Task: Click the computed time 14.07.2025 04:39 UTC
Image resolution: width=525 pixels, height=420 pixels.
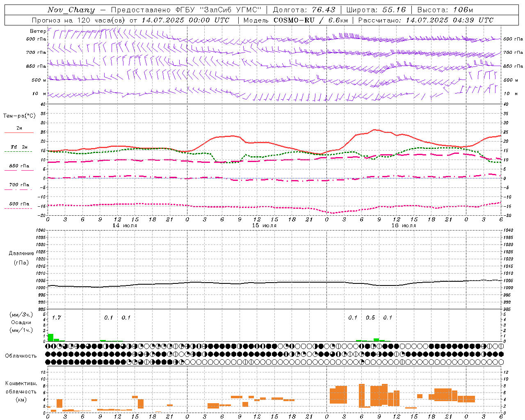Action: click(x=450, y=20)
